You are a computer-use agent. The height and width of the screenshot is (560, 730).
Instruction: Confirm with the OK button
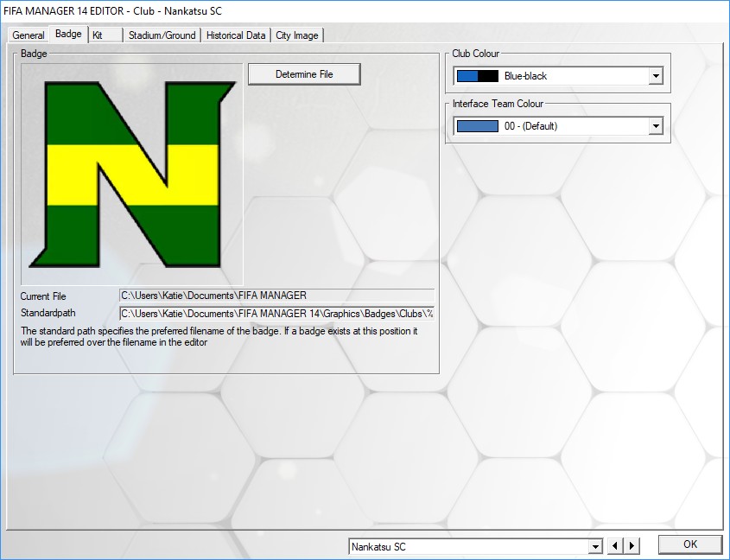pos(690,544)
